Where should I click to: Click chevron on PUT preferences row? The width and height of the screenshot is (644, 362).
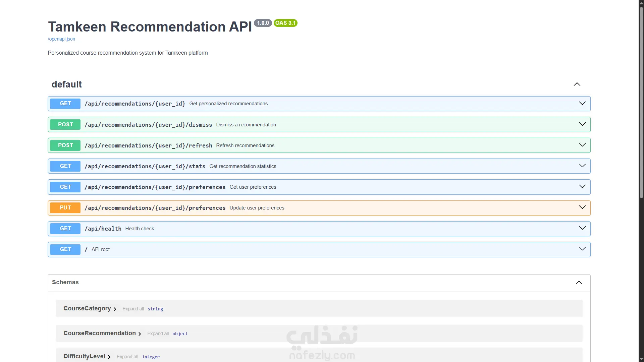(x=582, y=207)
